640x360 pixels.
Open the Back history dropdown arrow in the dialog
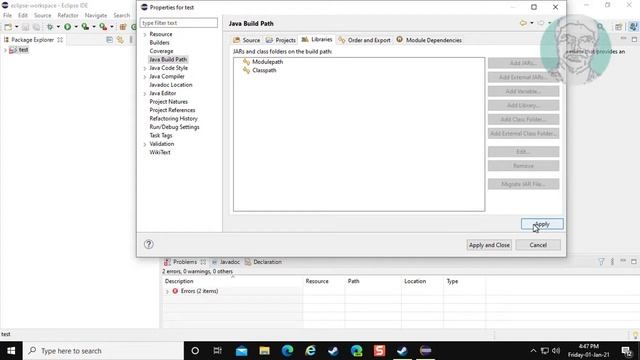point(531,23)
